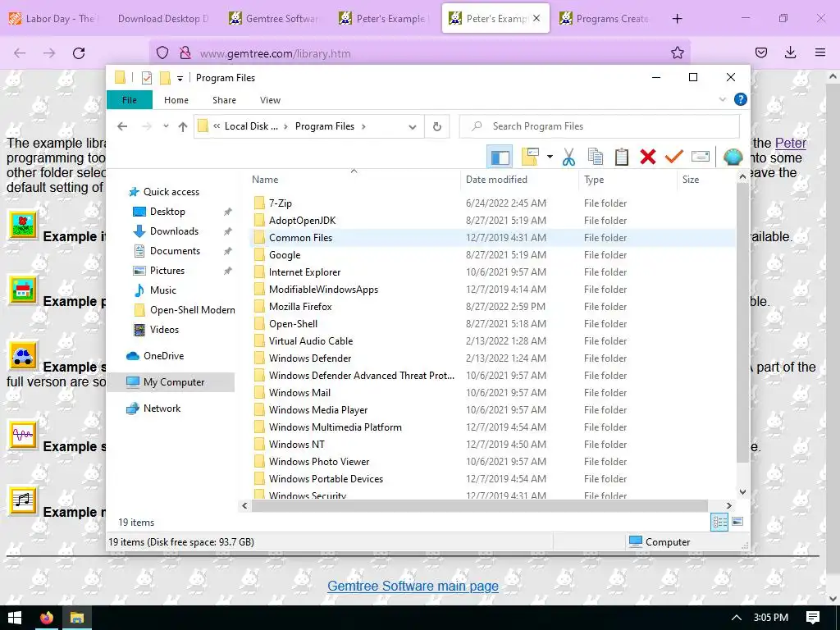Click the Copy toolbar icon
The width and height of the screenshot is (840, 630).
point(596,157)
